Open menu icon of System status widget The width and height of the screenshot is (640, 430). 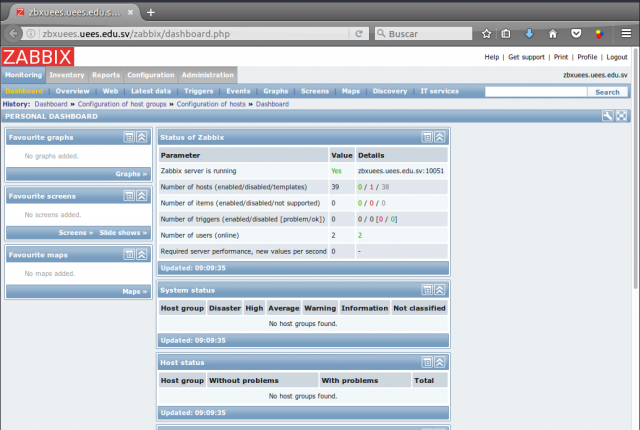[x=427, y=290]
